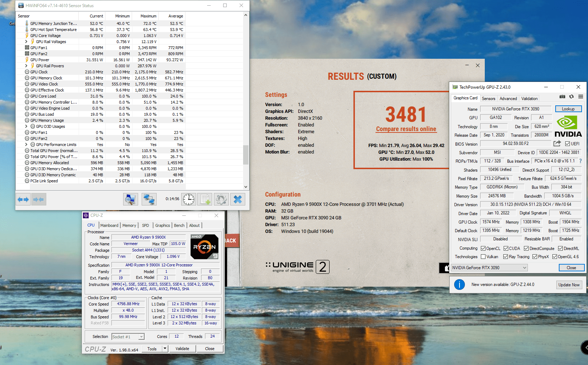Toggle the OpenGL 4.6 checkbox
The width and height of the screenshot is (588, 365).
(555, 257)
